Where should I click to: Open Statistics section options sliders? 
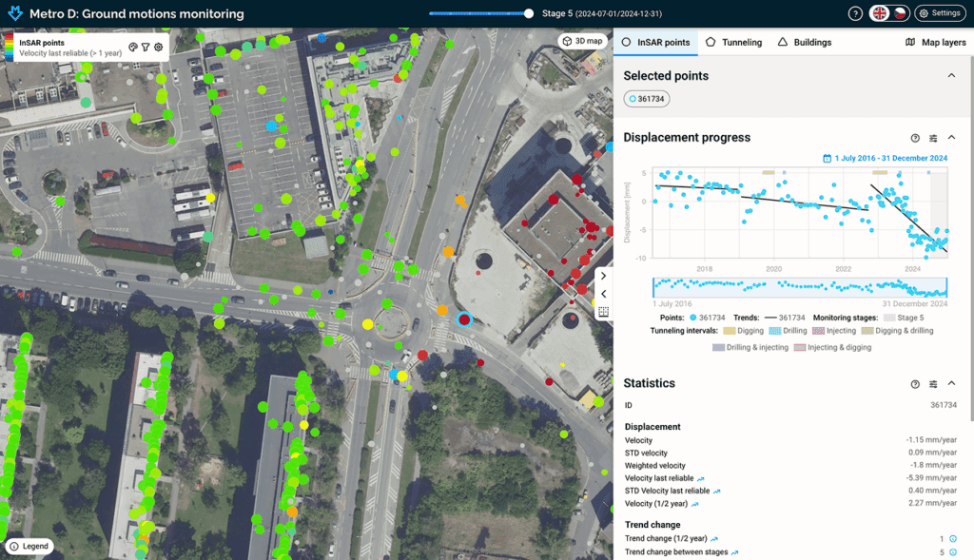933,384
